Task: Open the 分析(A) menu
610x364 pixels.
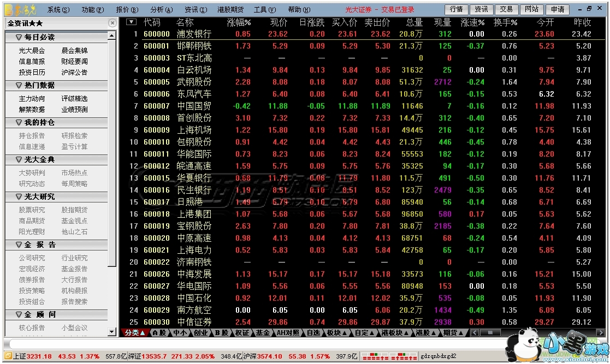Action: (x=161, y=10)
